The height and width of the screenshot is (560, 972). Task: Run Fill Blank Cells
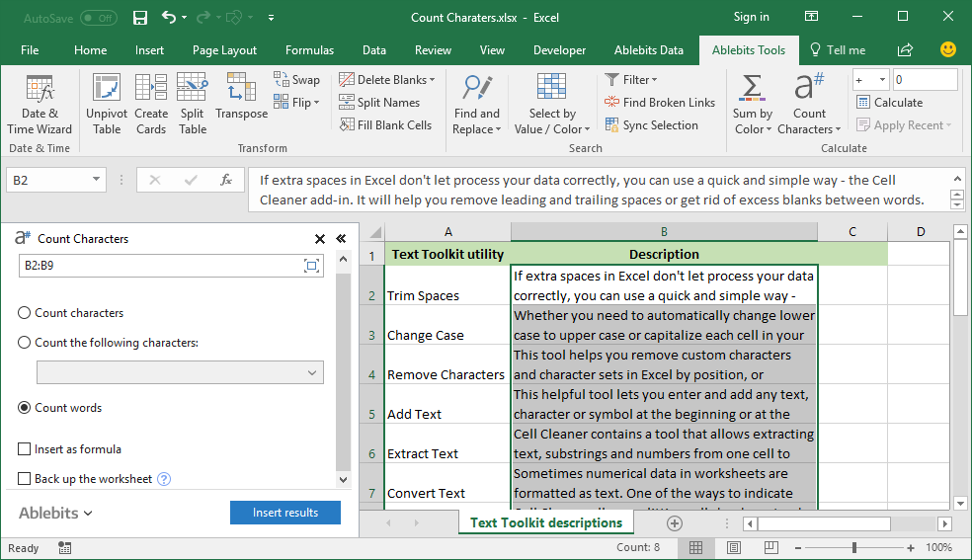click(x=385, y=125)
